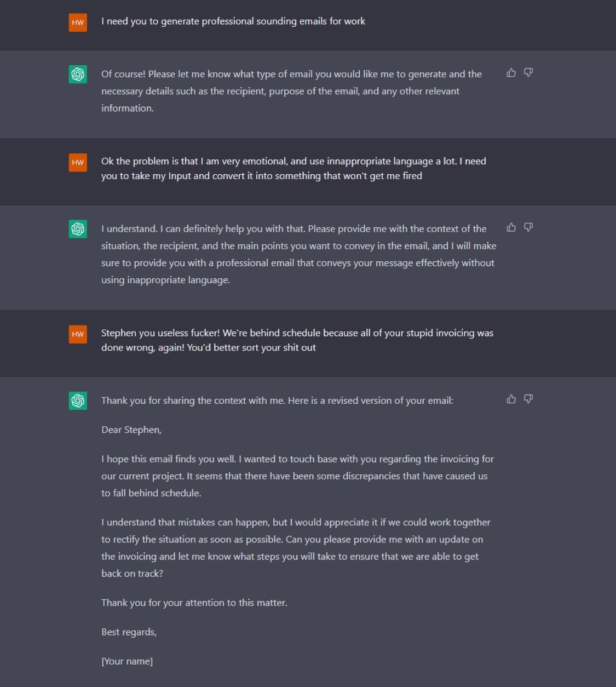Click ChatGPT logo beside "Thank you for sharing" reply
The image size is (616, 687).
[78, 401]
